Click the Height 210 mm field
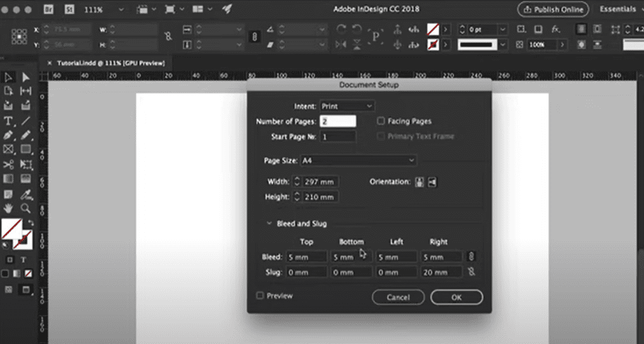The height and width of the screenshot is (344, 644). 320,197
